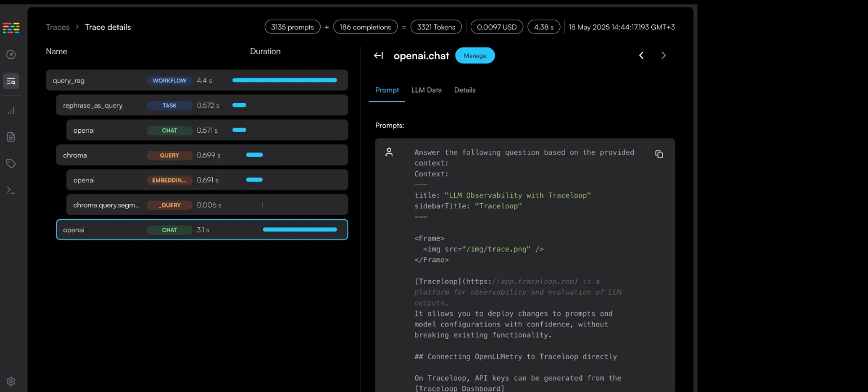Open the Details tab
This screenshot has width=868, height=392.
(x=464, y=90)
